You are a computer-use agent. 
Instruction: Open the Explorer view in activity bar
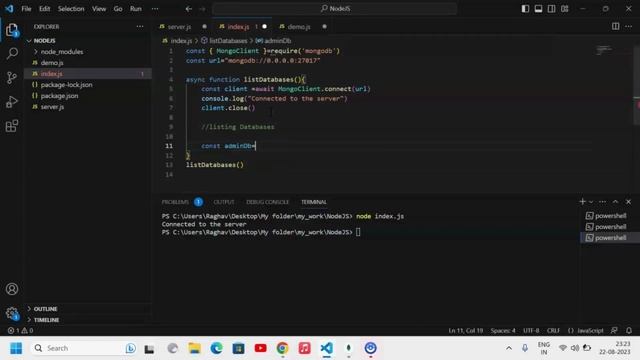point(12,30)
